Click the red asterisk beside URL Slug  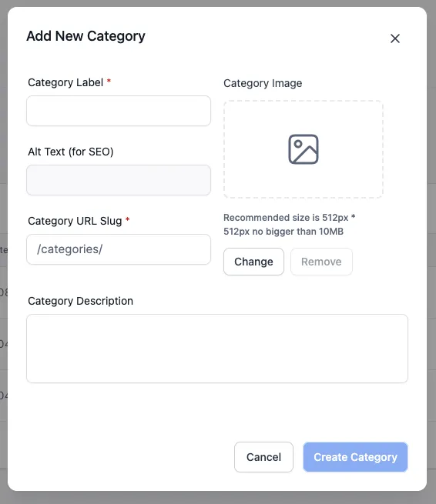pyautogui.click(x=127, y=219)
